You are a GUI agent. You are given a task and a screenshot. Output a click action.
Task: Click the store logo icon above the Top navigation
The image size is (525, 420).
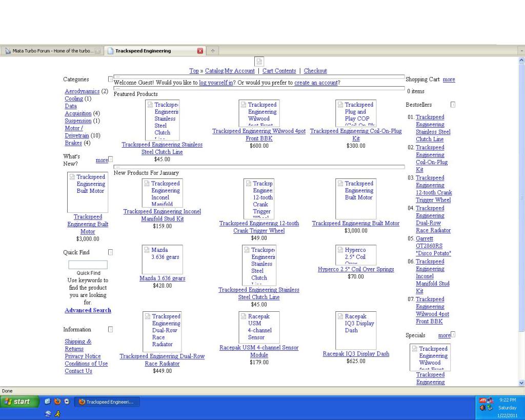259,61
